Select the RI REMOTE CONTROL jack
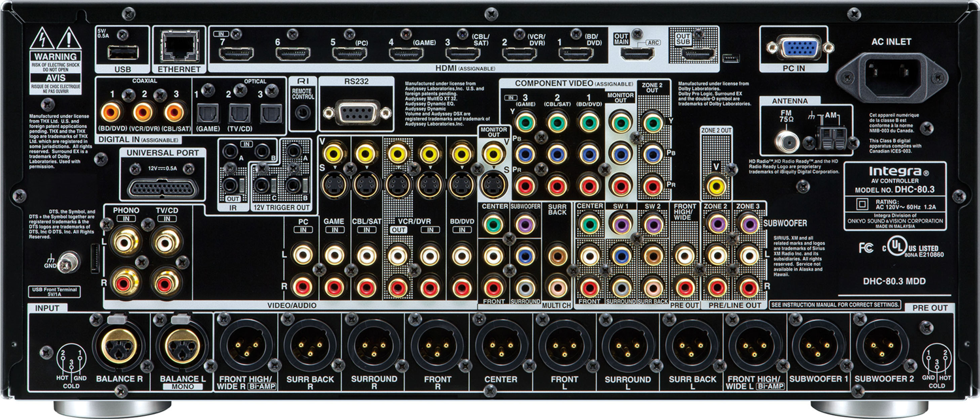Image resolution: width=980 pixels, height=419 pixels. coord(302,114)
